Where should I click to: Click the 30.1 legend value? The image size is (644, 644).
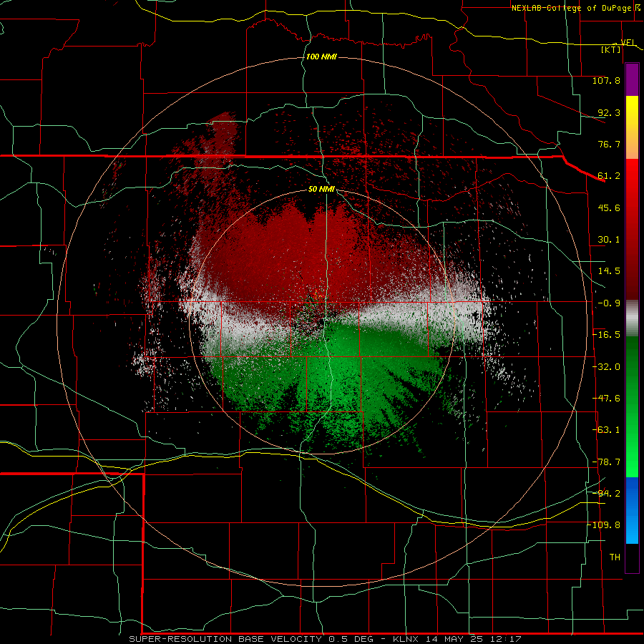click(x=609, y=240)
